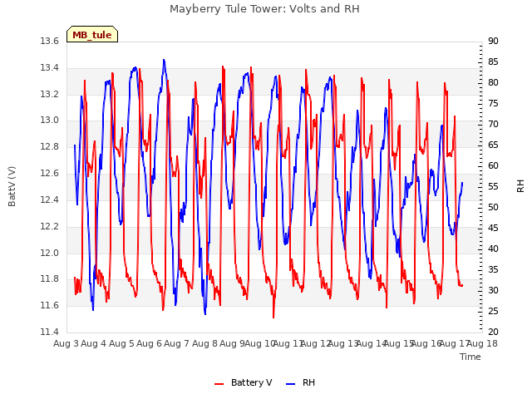Click the RH right axis title
The image size is (532, 399).
[x=520, y=186]
